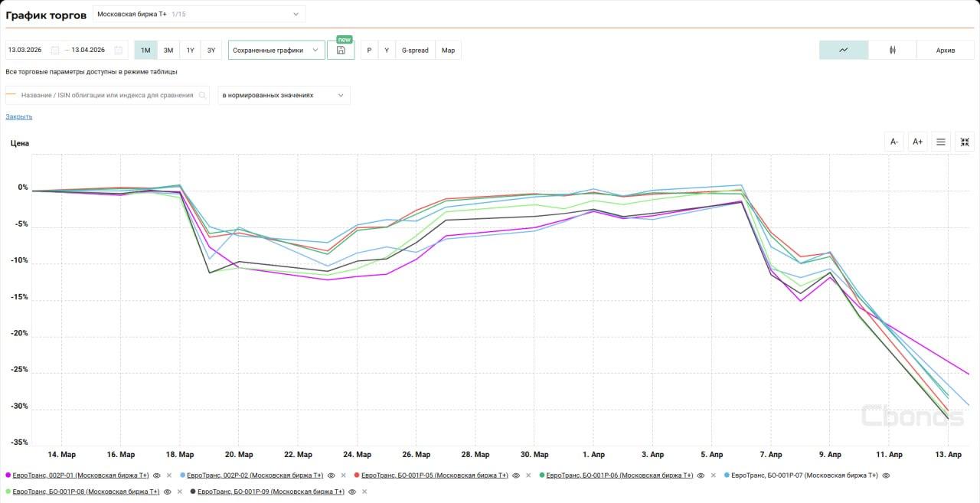Increase chart font size with A+

[917, 142]
